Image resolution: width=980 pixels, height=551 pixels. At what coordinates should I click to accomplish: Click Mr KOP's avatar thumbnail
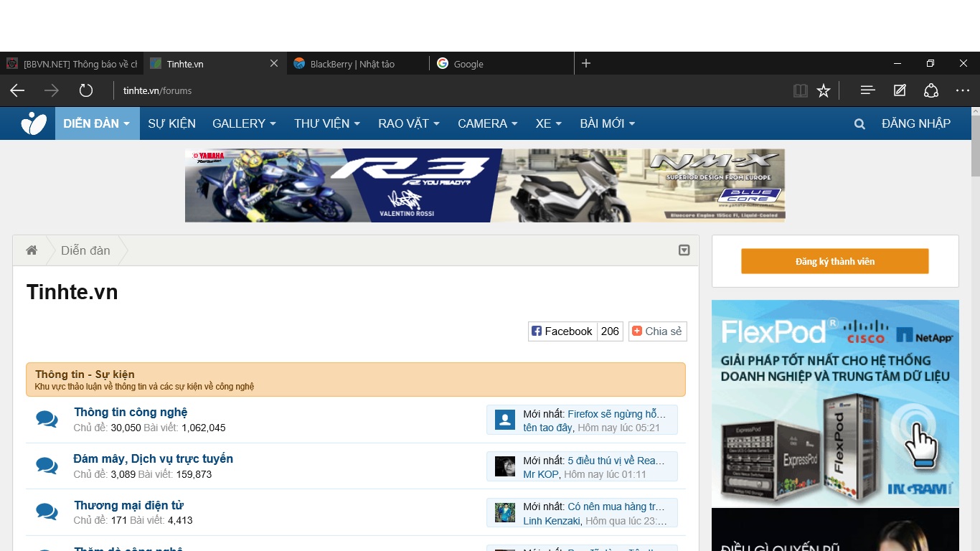(505, 466)
